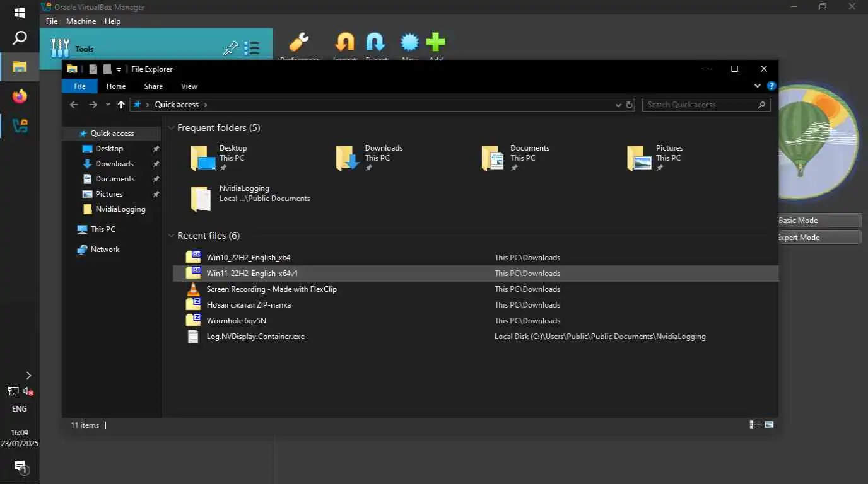The width and height of the screenshot is (868, 484).
Task: Open File Explorer help question mark
Action: 771,86
